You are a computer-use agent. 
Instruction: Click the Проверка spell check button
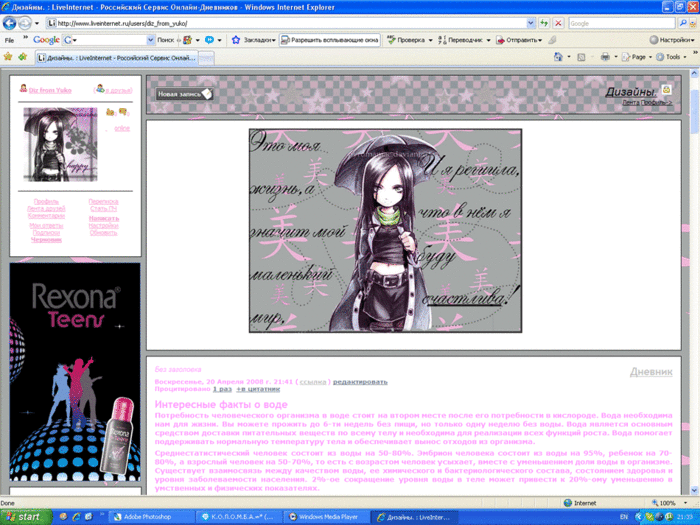click(x=406, y=40)
